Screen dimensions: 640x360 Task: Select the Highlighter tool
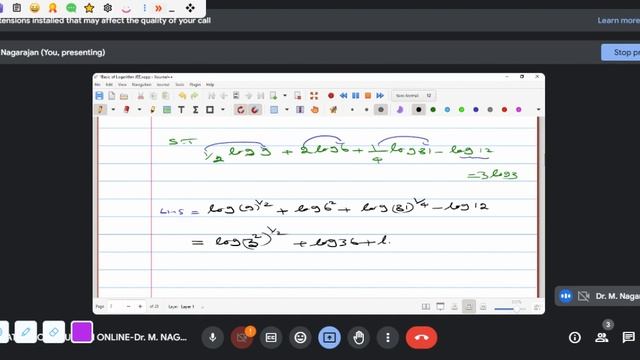pyautogui.click(x=153, y=109)
